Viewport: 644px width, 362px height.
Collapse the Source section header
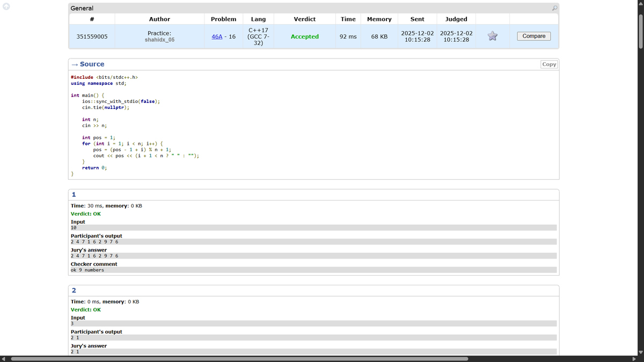click(x=89, y=64)
